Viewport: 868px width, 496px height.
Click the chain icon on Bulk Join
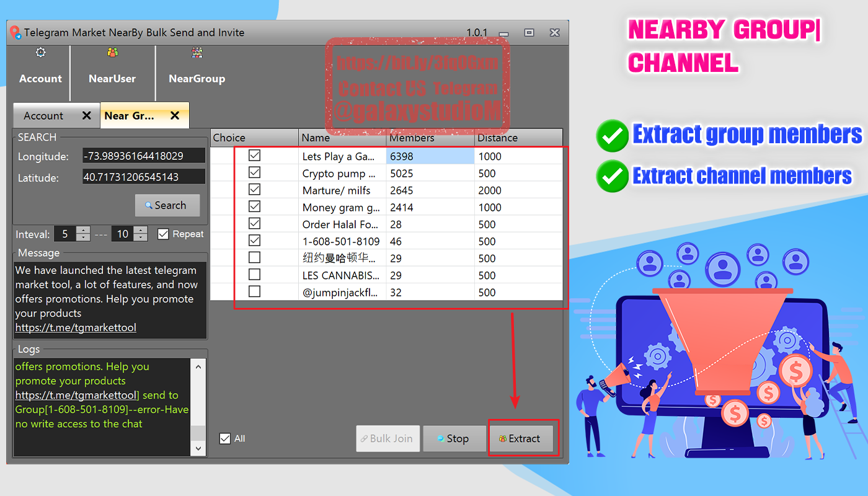[365, 438]
